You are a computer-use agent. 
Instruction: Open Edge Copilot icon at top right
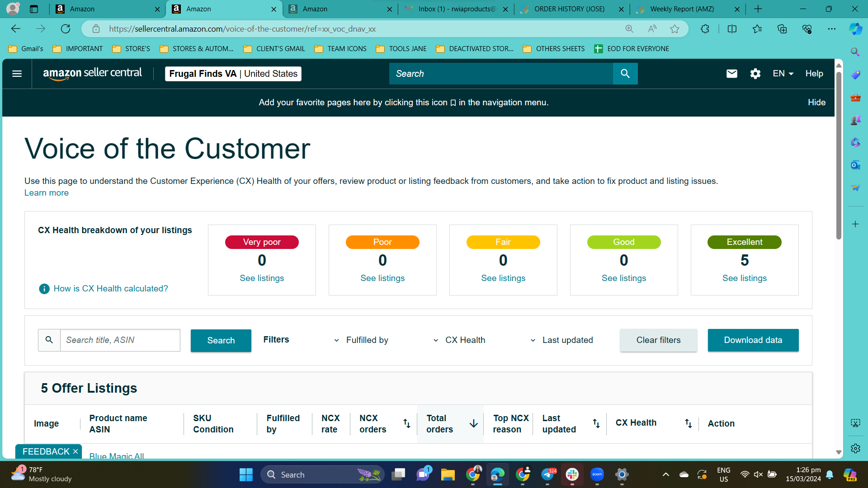(855, 29)
